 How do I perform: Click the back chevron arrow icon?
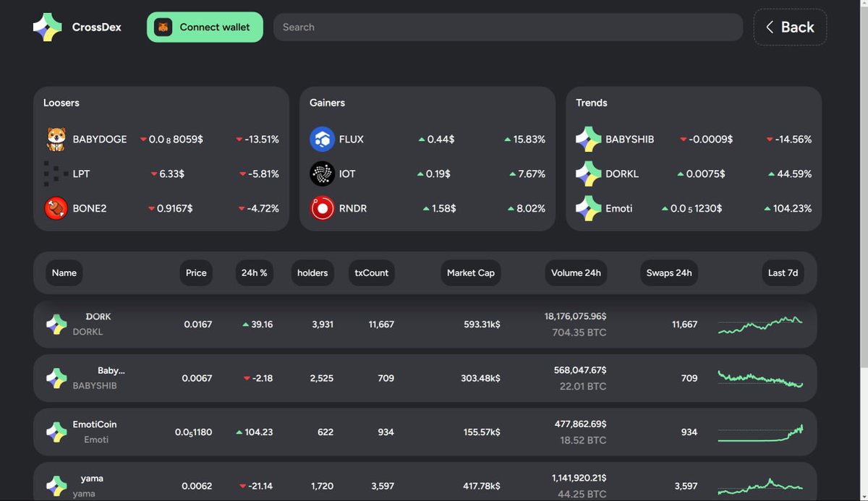point(770,27)
